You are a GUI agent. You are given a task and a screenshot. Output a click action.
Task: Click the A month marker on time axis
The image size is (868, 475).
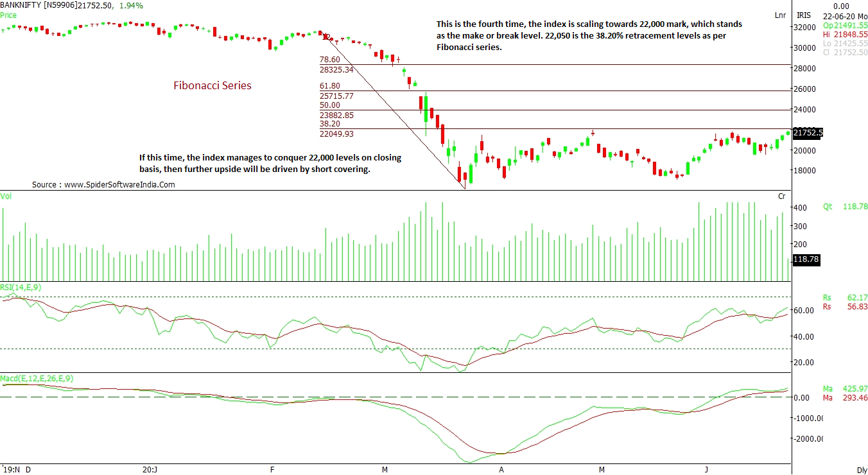(501, 470)
